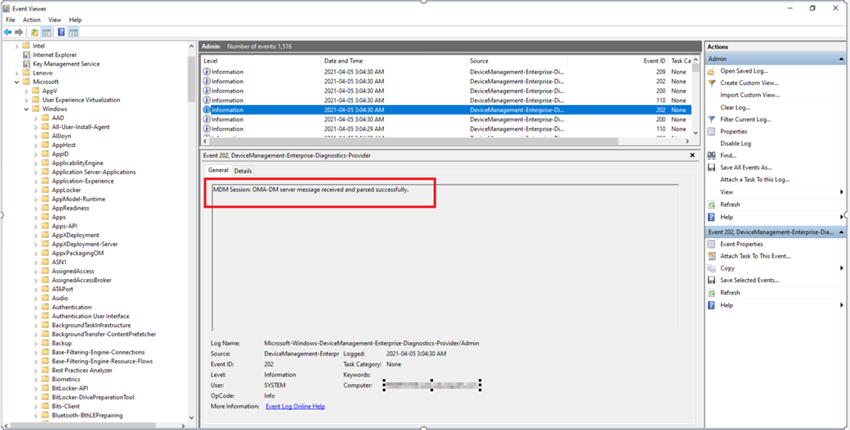The width and height of the screenshot is (850, 430).
Task: Select the Bits-Client tree item
Action: click(66, 406)
